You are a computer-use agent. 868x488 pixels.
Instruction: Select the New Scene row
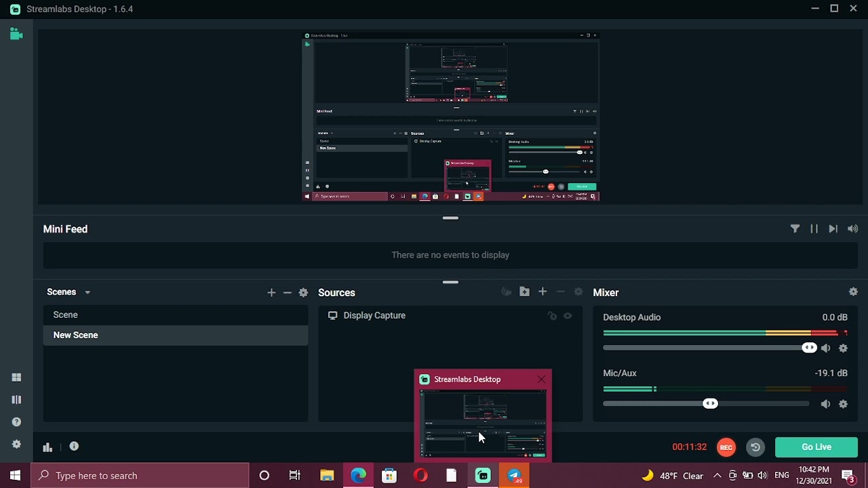click(176, 335)
